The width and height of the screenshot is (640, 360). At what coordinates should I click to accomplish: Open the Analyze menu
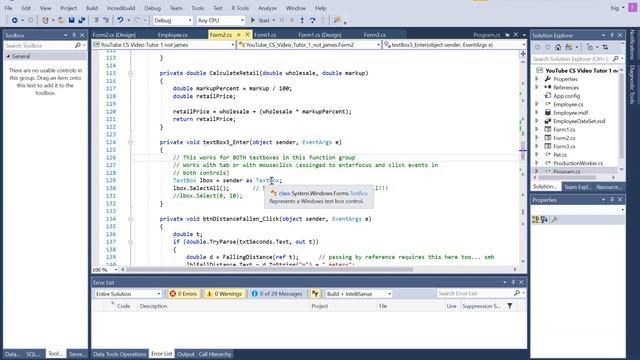267,8
